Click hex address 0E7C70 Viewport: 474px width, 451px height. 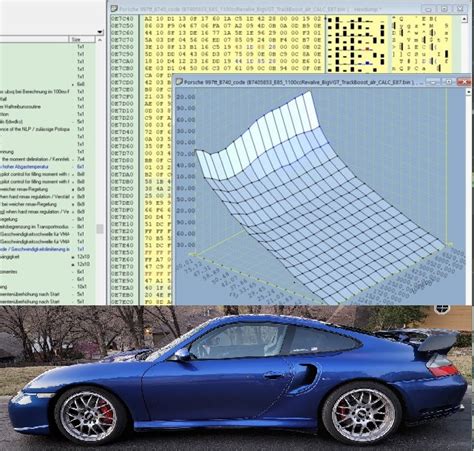[x=121, y=40]
